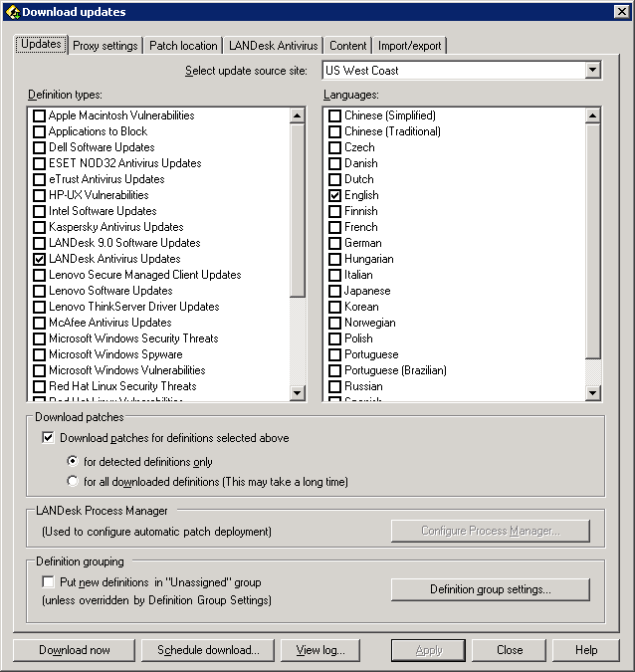
Task: Check Italian language
Action: (x=334, y=275)
